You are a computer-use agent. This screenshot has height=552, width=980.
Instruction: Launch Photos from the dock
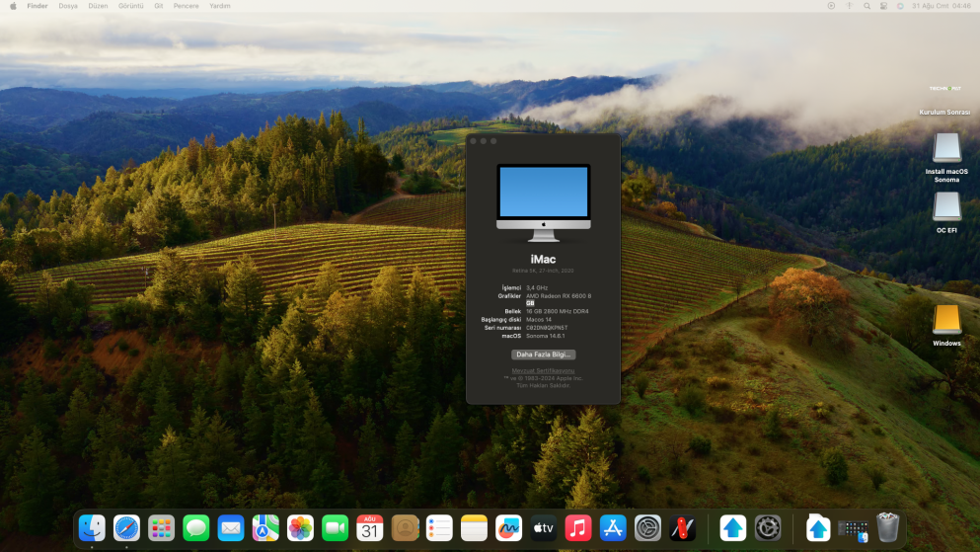pyautogui.click(x=300, y=528)
